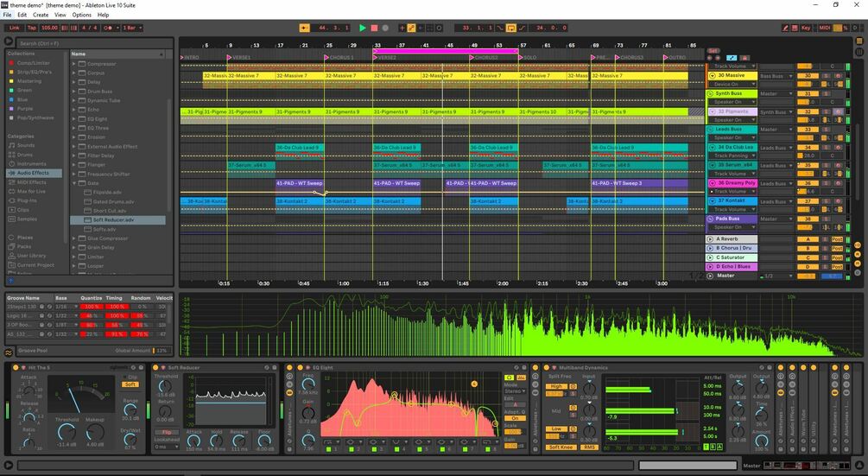Viewport: 868px width, 476px height.
Task: Select the Purple collection color tag
Action: pyautogui.click(x=11, y=109)
